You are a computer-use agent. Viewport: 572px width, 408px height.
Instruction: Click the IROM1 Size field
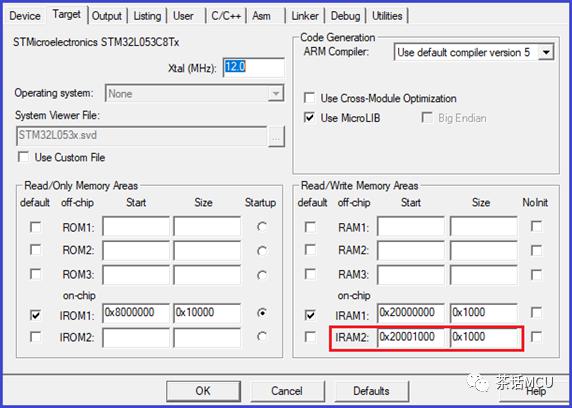pos(207,313)
